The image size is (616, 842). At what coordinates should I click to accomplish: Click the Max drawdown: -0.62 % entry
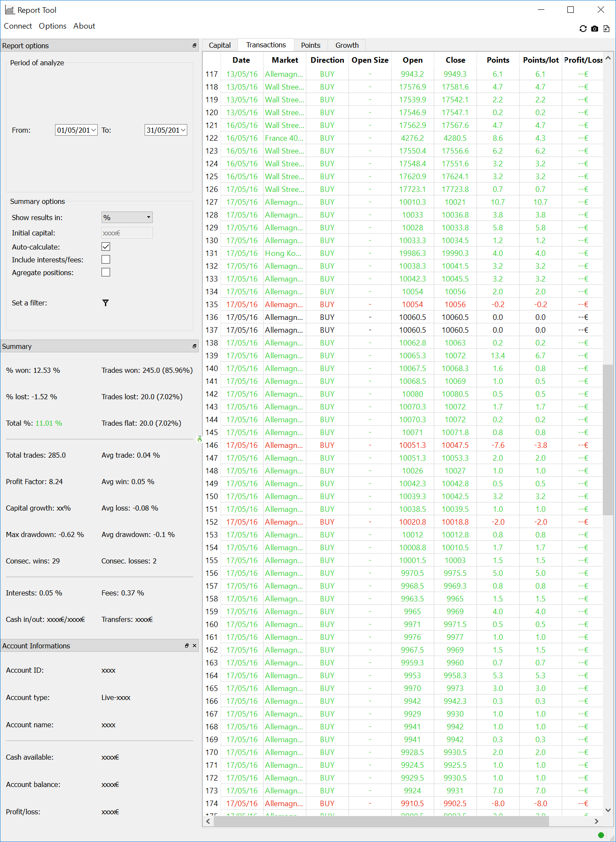coord(45,534)
